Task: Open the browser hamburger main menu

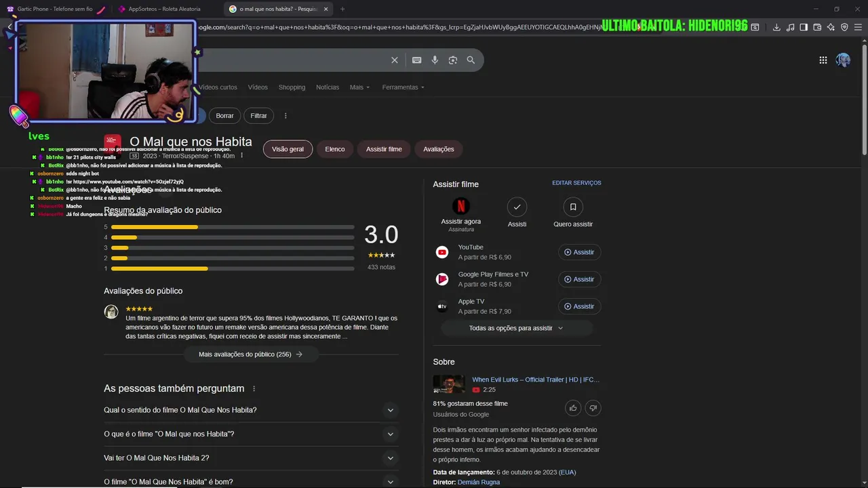Action: tap(858, 27)
